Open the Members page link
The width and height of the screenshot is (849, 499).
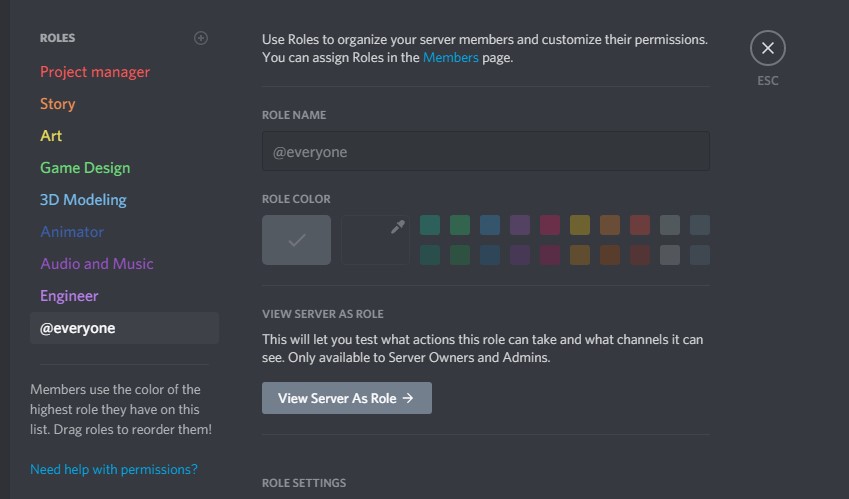point(450,58)
